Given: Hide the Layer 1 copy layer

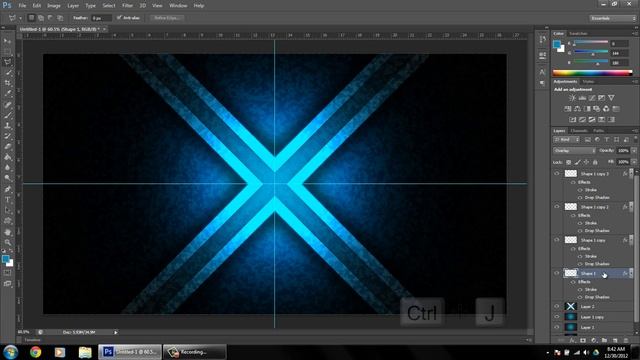Looking at the screenshot, I should pyautogui.click(x=557, y=317).
